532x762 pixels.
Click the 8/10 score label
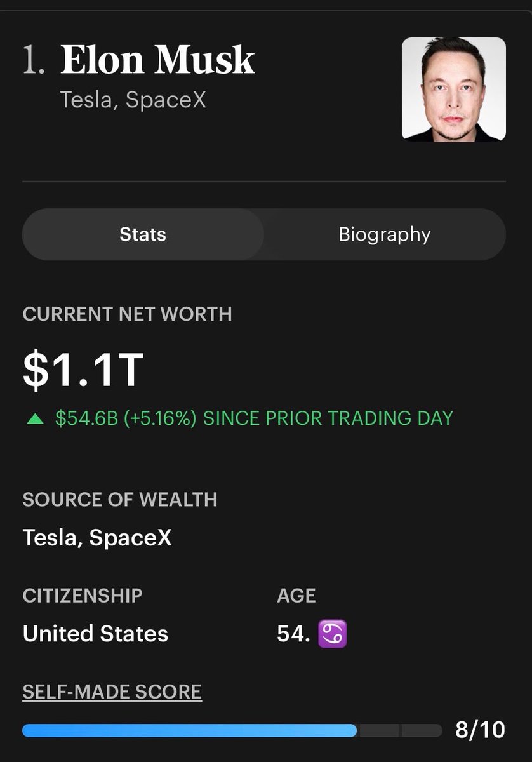coord(480,730)
